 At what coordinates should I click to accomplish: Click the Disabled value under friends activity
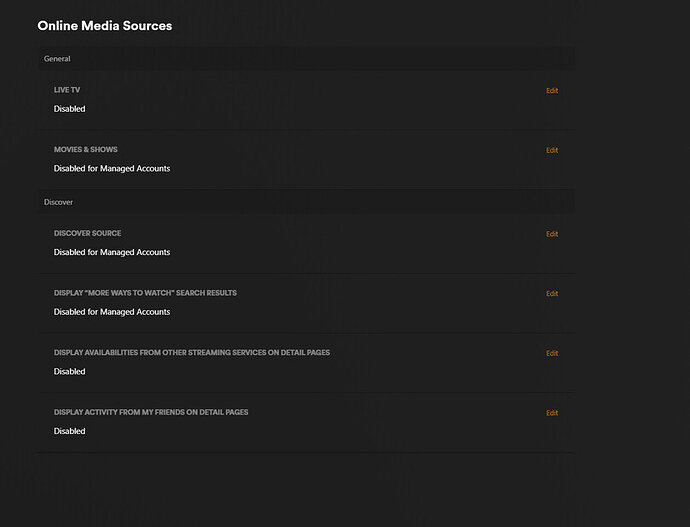click(70, 432)
